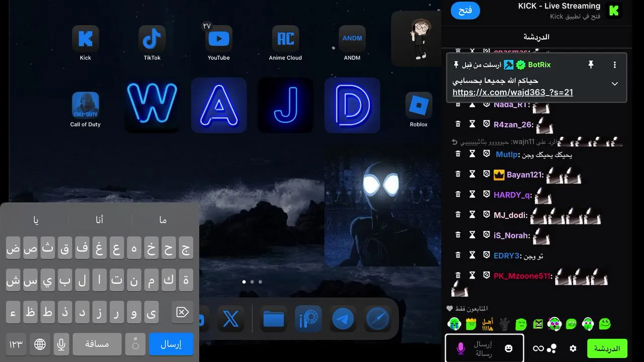
Task: Select the الدردشة tab header
Action: pos(536,37)
